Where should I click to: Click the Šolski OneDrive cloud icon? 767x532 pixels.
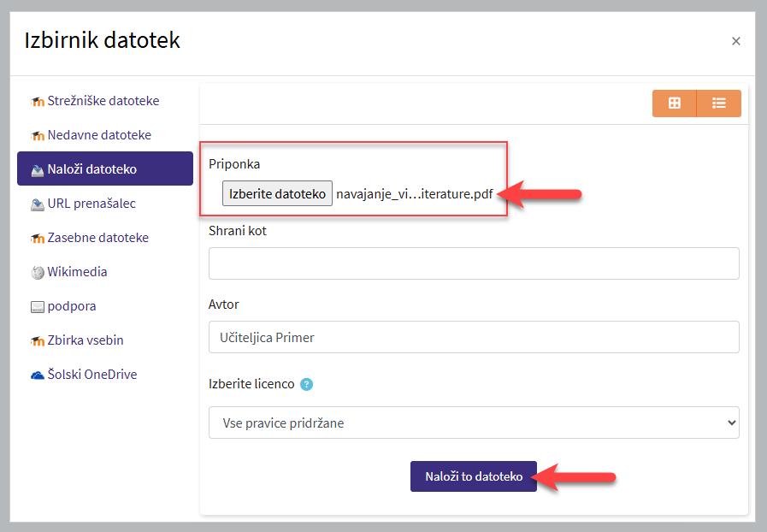point(37,375)
